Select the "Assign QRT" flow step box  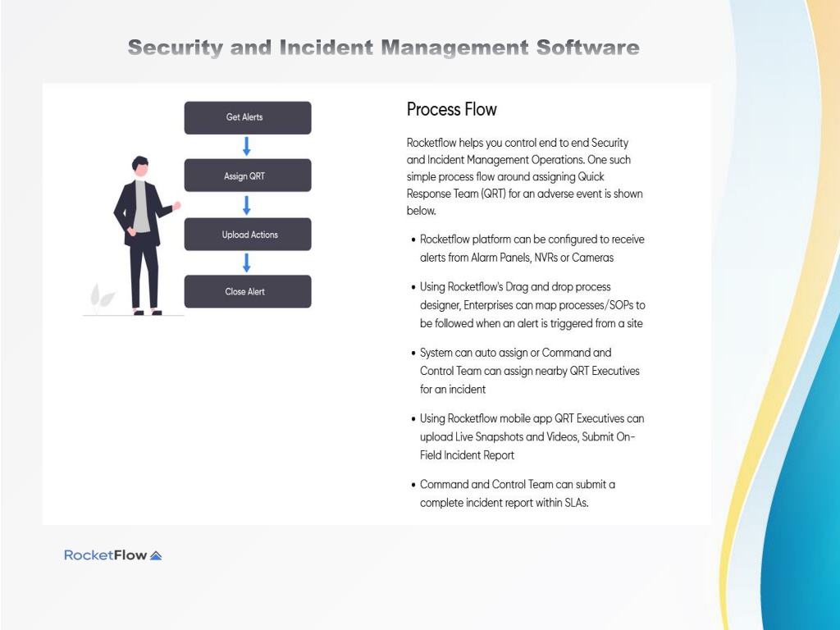(x=248, y=176)
